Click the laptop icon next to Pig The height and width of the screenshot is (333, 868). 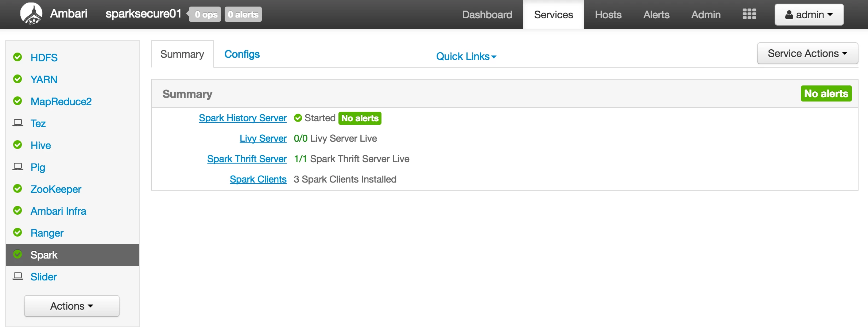pyautogui.click(x=18, y=166)
